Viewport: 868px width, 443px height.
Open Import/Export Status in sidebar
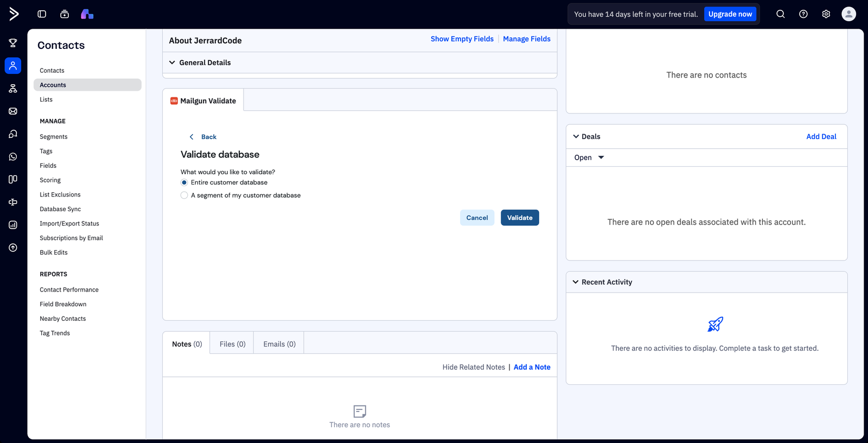(x=69, y=224)
